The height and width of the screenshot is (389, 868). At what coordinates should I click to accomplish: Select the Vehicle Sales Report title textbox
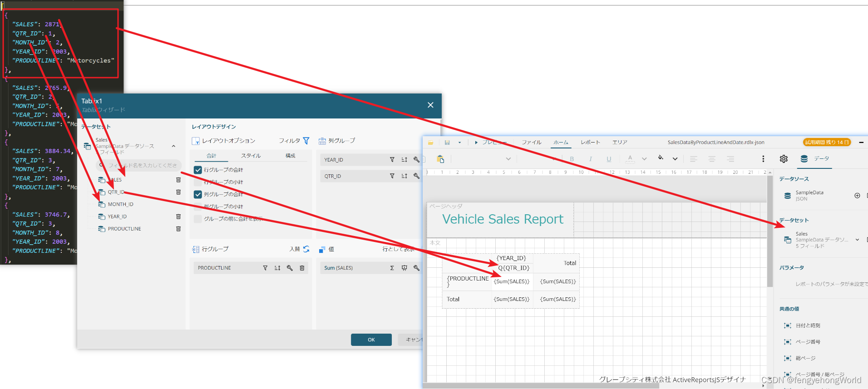[503, 219]
